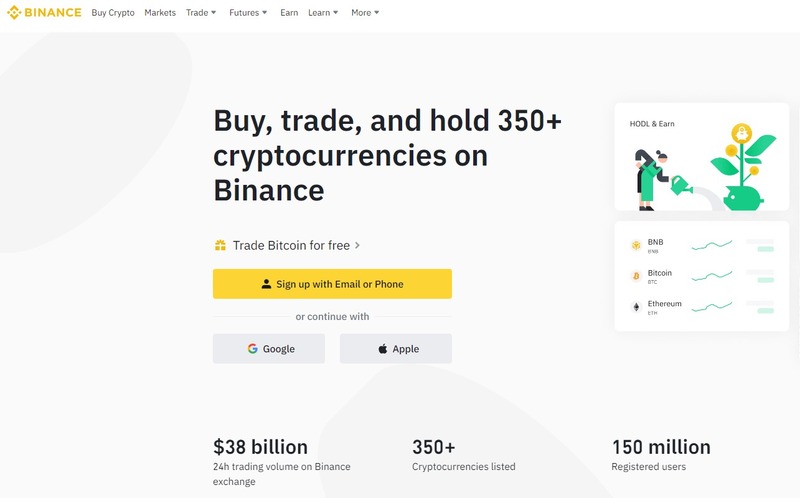Click the user icon on Sign up button
The height and width of the screenshot is (498, 800).
click(266, 284)
